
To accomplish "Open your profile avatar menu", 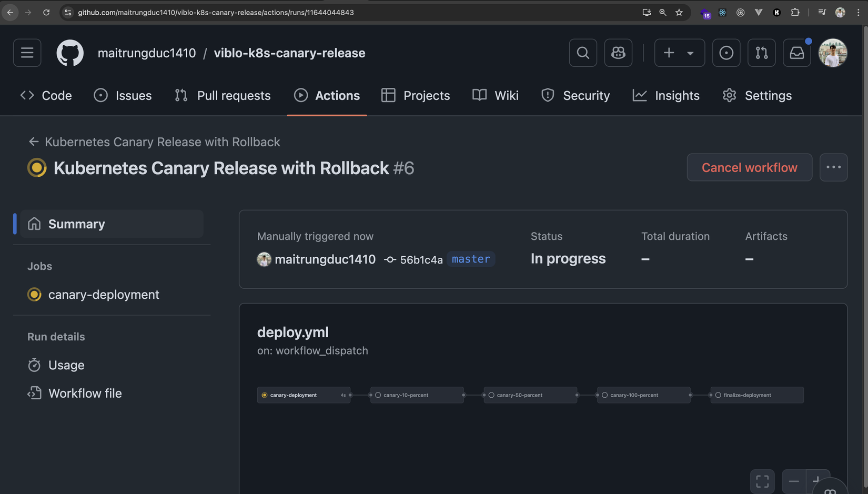I will (833, 53).
